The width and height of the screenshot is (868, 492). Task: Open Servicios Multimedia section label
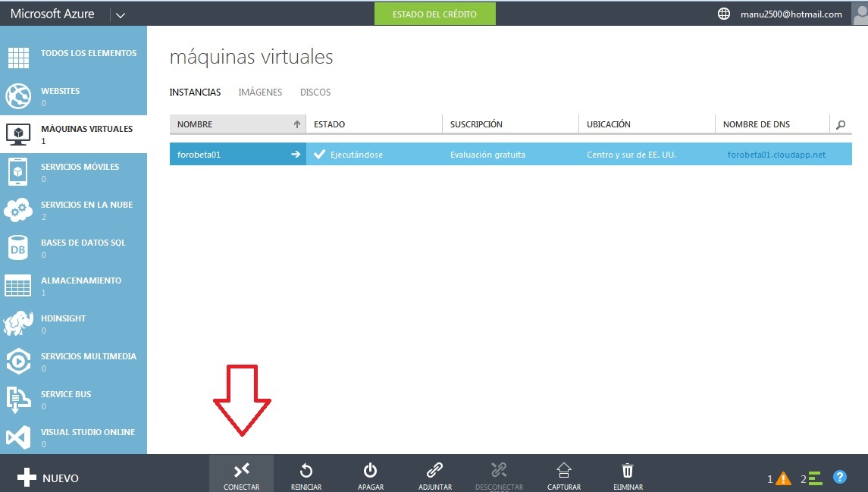[x=89, y=356]
